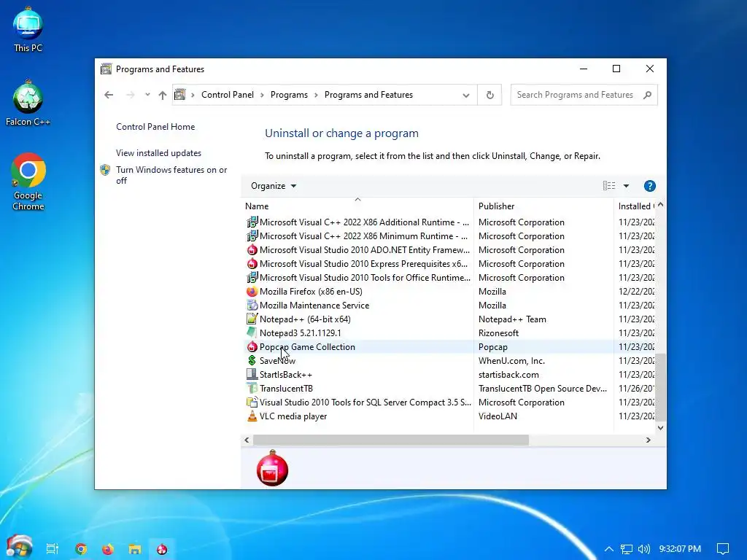The height and width of the screenshot is (560, 747).
Task: Click the horizontal scrollbar right arrow
Action: click(x=648, y=440)
